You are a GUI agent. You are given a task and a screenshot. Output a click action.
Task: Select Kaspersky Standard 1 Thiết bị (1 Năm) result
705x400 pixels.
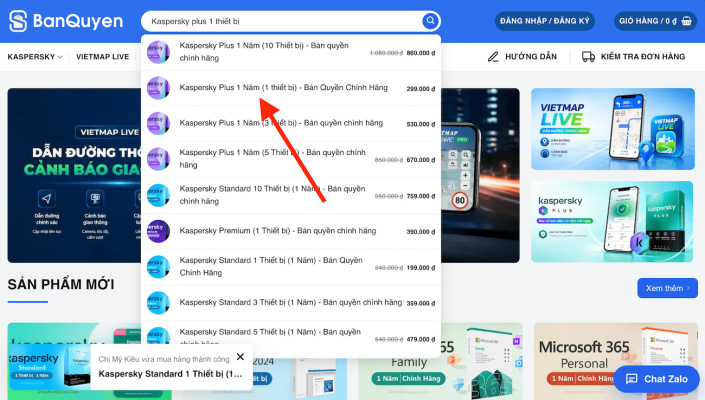pyautogui.click(x=291, y=267)
